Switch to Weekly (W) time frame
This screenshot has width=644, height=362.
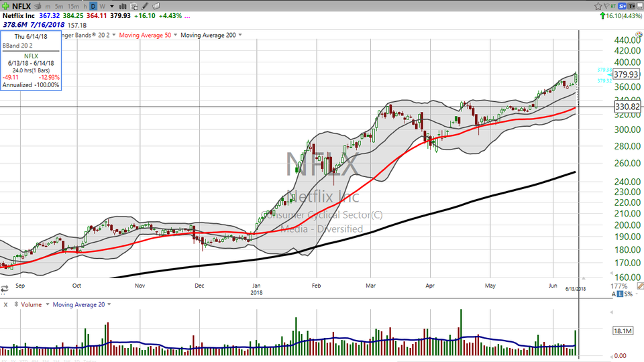point(102,6)
